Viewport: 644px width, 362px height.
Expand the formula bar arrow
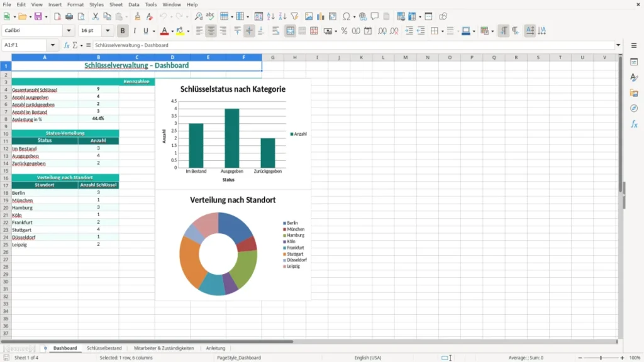pyautogui.click(x=618, y=45)
